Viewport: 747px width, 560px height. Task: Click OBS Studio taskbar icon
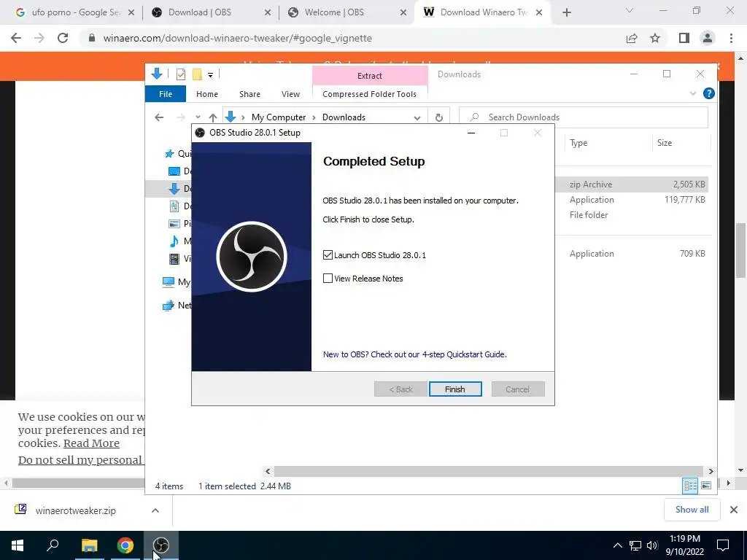coord(161,545)
